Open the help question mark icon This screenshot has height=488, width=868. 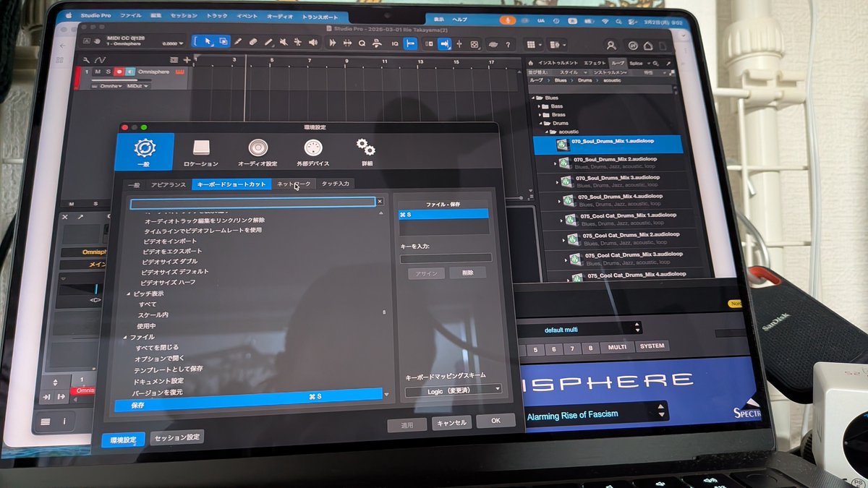click(x=509, y=45)
